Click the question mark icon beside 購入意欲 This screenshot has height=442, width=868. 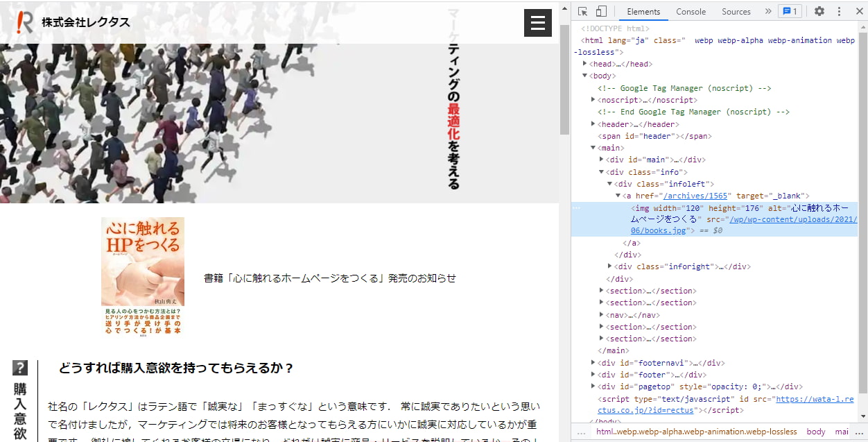(x=20, y=368)
